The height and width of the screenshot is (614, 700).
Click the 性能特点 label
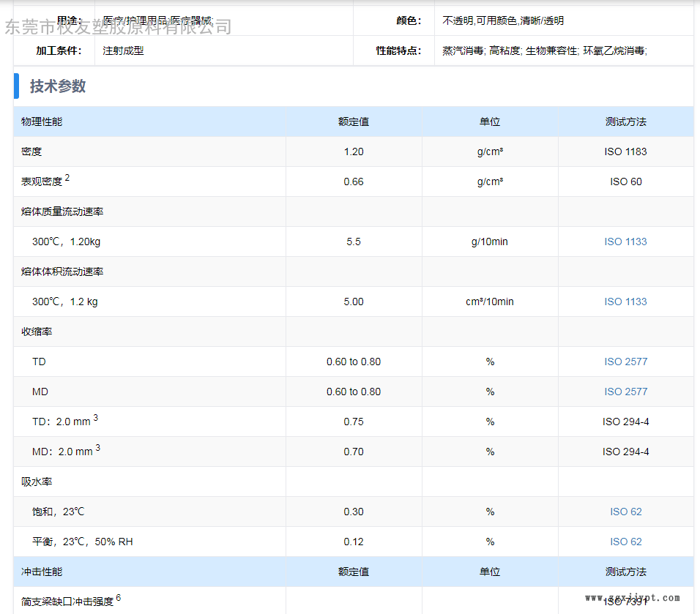pyautogui.click(x=398, y=51)
